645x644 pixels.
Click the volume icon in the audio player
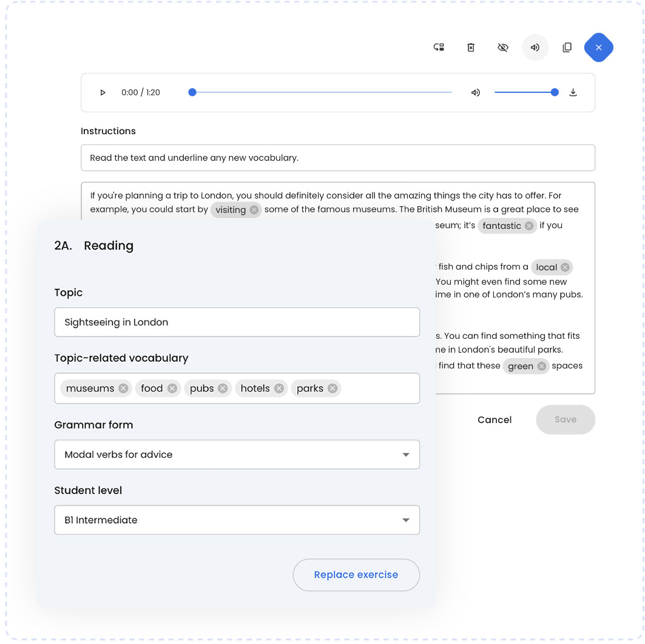(x=475, y=92)
